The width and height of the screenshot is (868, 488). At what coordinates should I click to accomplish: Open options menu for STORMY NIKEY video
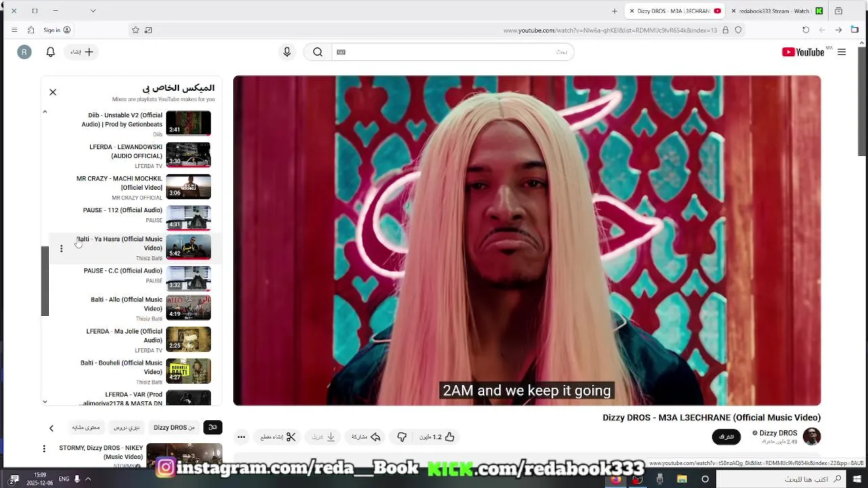(44, 449)
